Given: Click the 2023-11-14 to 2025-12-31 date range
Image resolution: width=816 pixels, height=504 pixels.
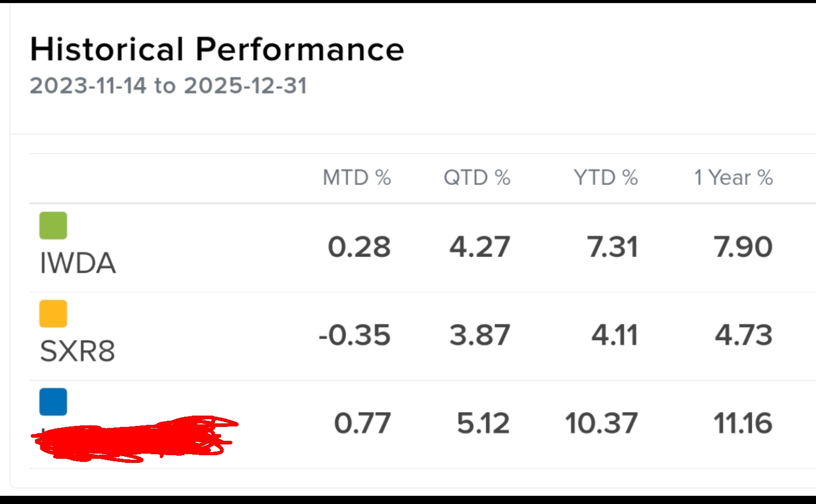Looking at the screenshot, I should pyautogui.click(x=168, y=86).
